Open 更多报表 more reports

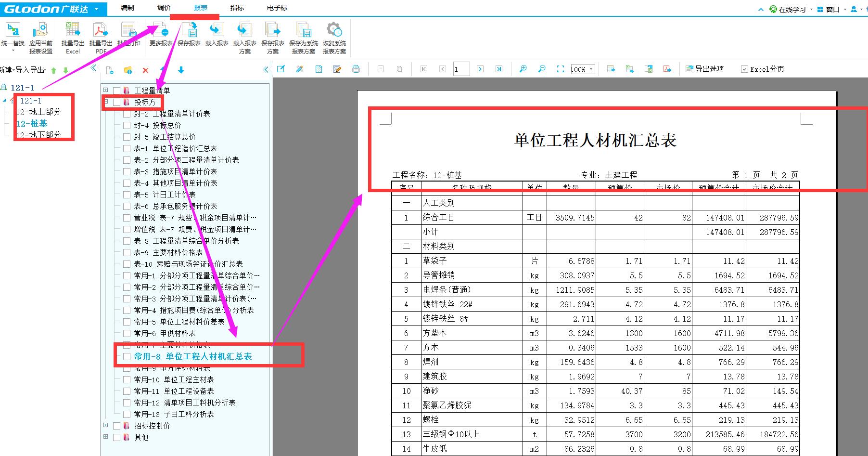point(161,35)
